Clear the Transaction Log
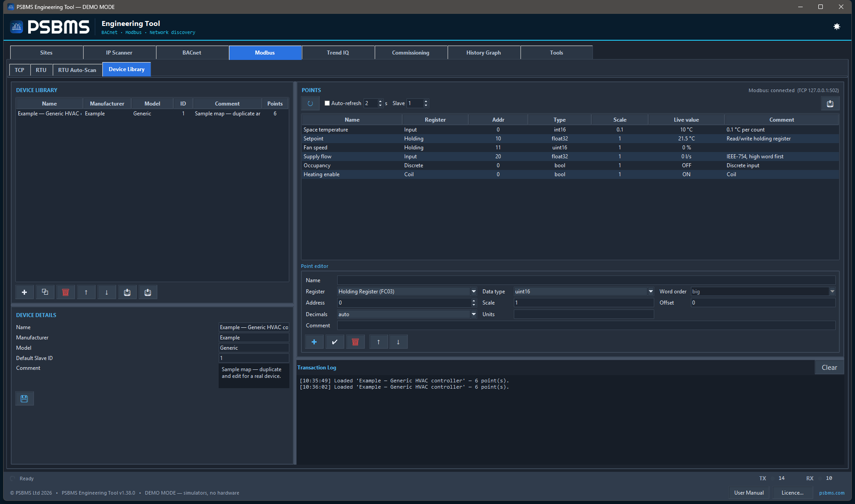The image size is (855, 504). (829, 368)
